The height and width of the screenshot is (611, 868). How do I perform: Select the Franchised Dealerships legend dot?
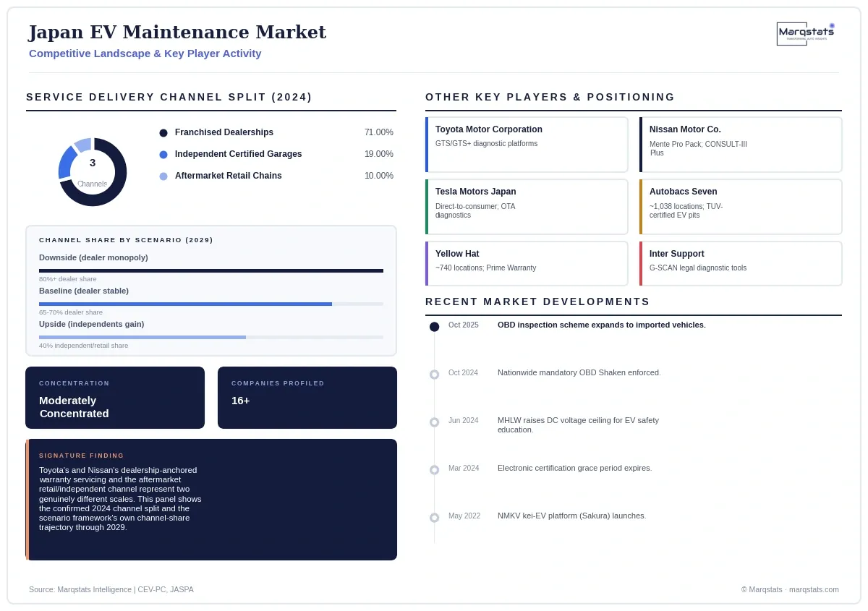[x=163, y=133]
